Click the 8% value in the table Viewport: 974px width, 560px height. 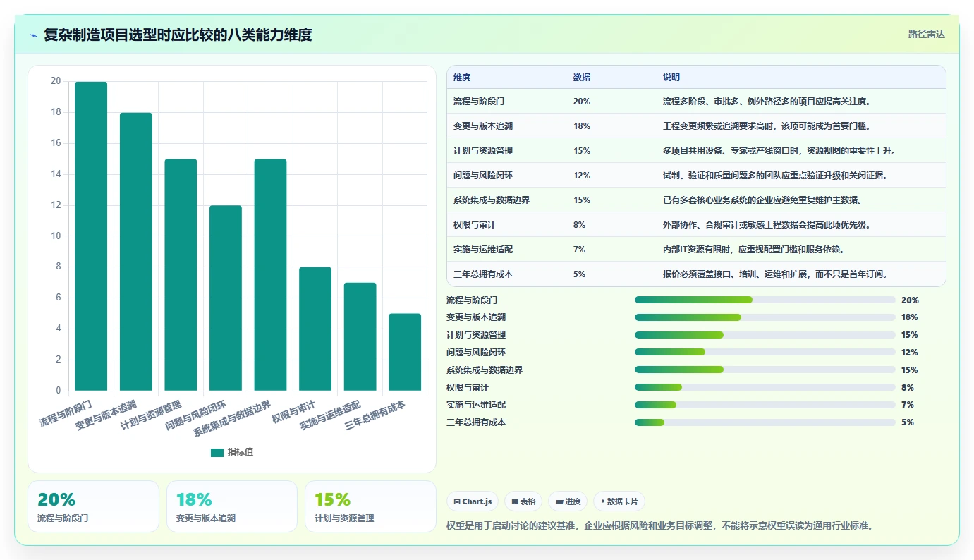coord(579,225)
